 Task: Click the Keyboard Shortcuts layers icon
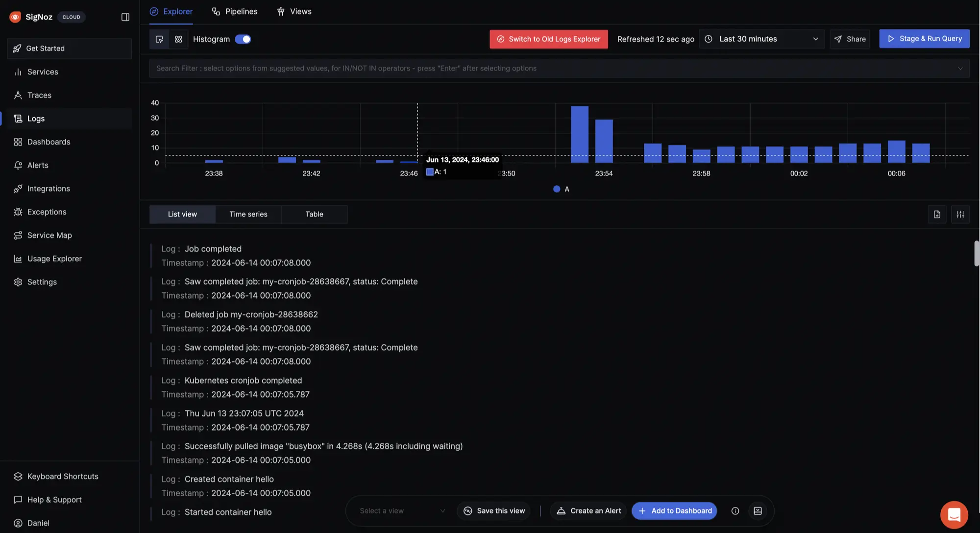18,477
